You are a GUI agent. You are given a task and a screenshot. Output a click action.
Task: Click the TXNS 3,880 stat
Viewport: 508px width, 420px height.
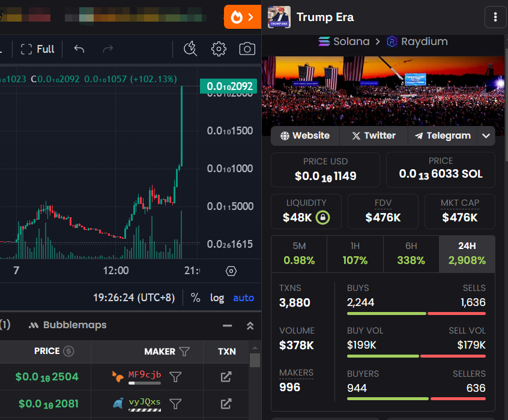point(295,296)
